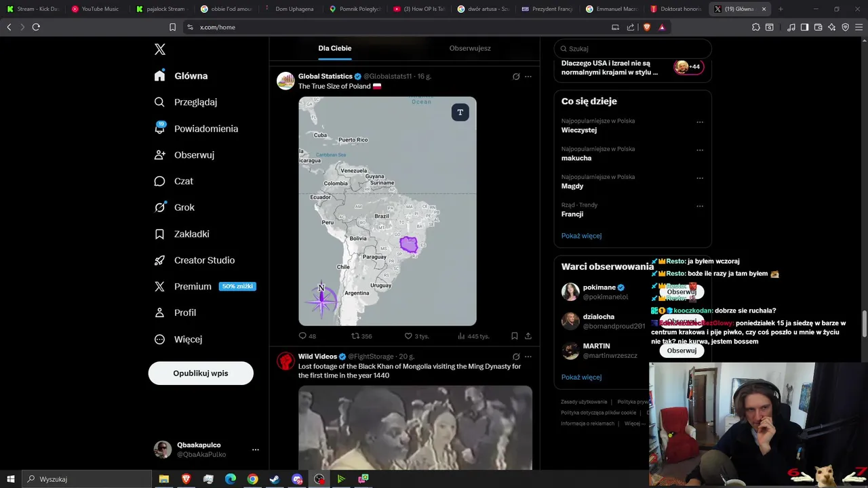868x488 pixels.
Task: View the Global Statistics post stats, 445 tys.
Action: (473, 336)
